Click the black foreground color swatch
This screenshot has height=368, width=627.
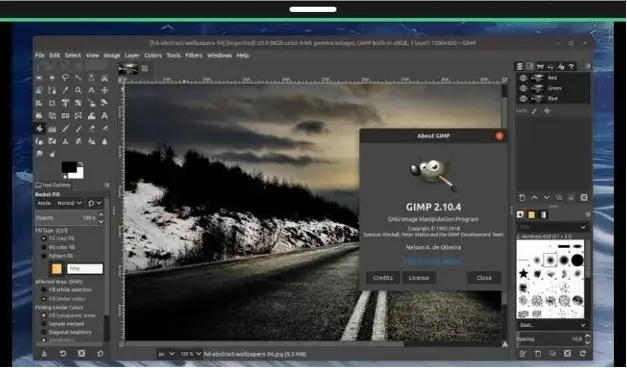pyautogui.click(x=69, y=167)
